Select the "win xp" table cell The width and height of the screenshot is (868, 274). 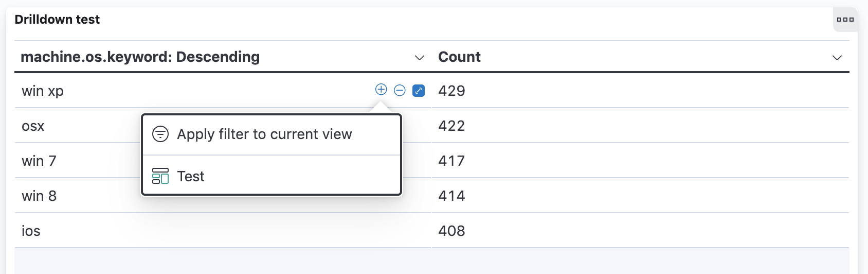click(x=43, y=91)
